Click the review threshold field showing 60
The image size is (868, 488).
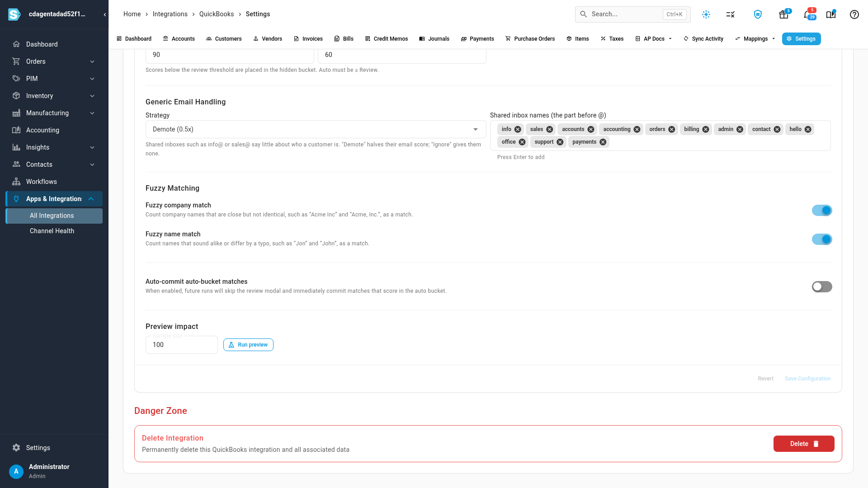pyautogui.click(x=402, y=55)
